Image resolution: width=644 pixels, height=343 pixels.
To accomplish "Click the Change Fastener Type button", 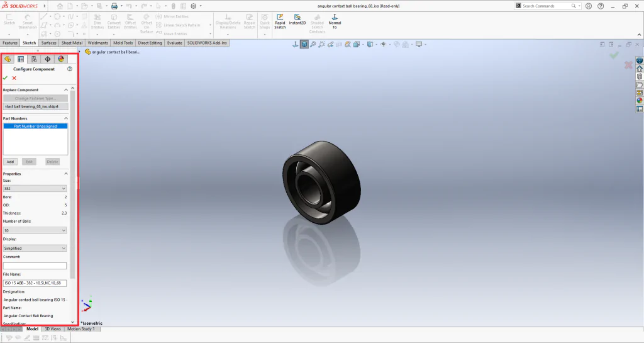I will [x=35, y=99].
